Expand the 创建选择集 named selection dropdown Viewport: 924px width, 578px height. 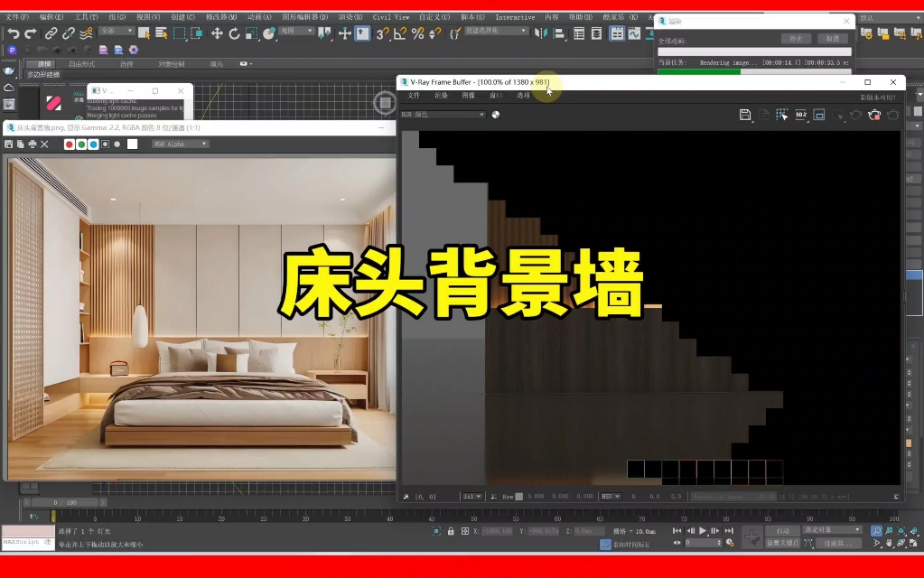(496, 31)
